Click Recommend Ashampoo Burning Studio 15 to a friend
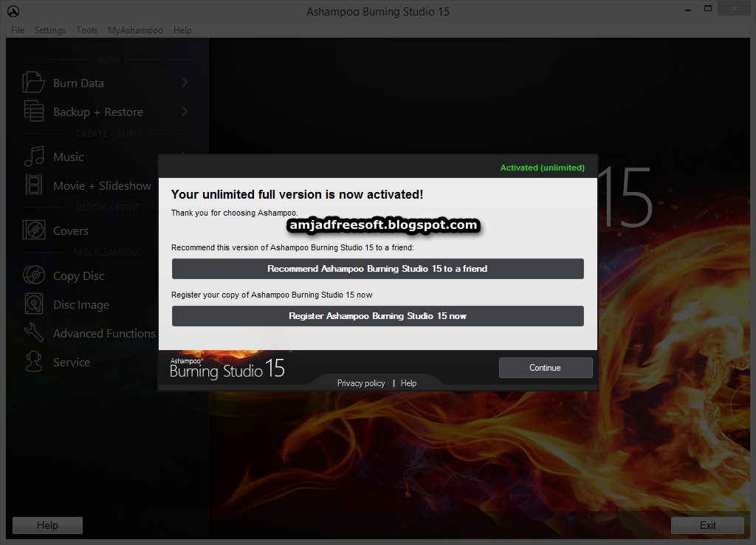 click(377, 269)
